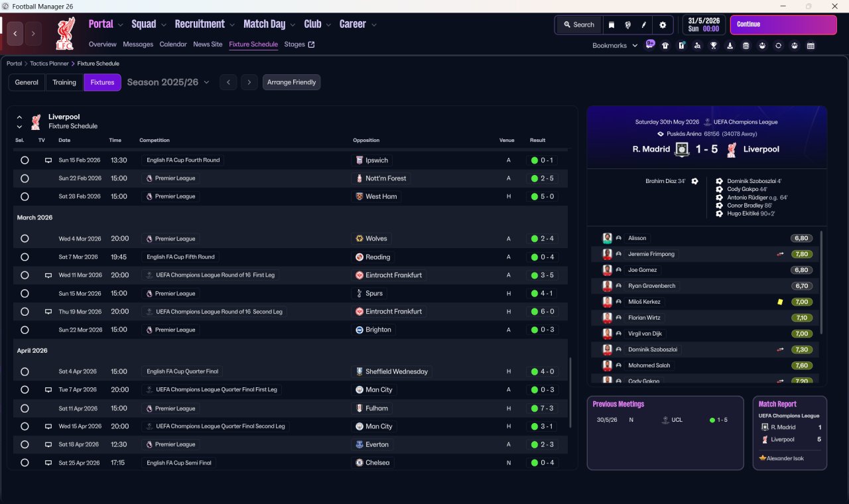The image size is (849, 504).
Task: Click the Liverpool team up chevron
Action: coord(19,117)
